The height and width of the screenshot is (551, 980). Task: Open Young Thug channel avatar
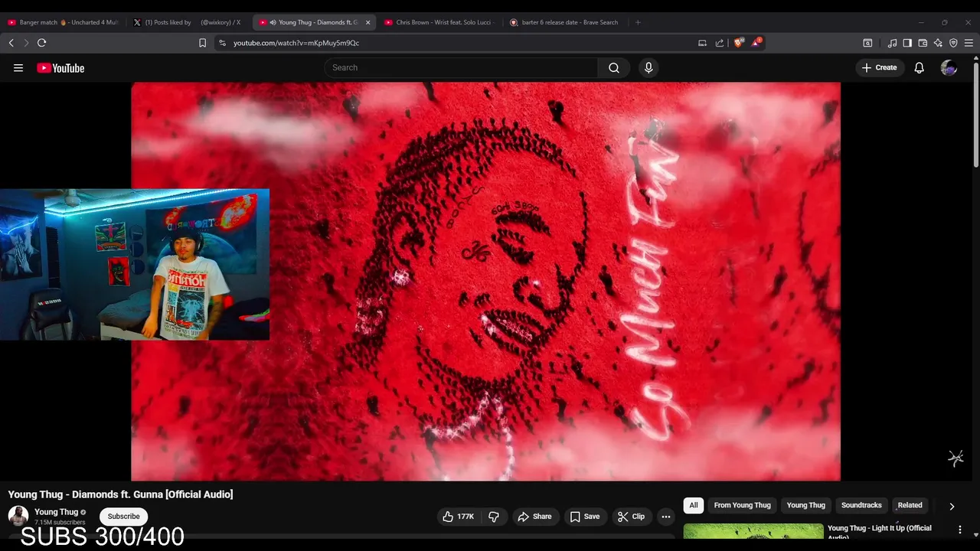pyautogui.click(x=18, y=516)
